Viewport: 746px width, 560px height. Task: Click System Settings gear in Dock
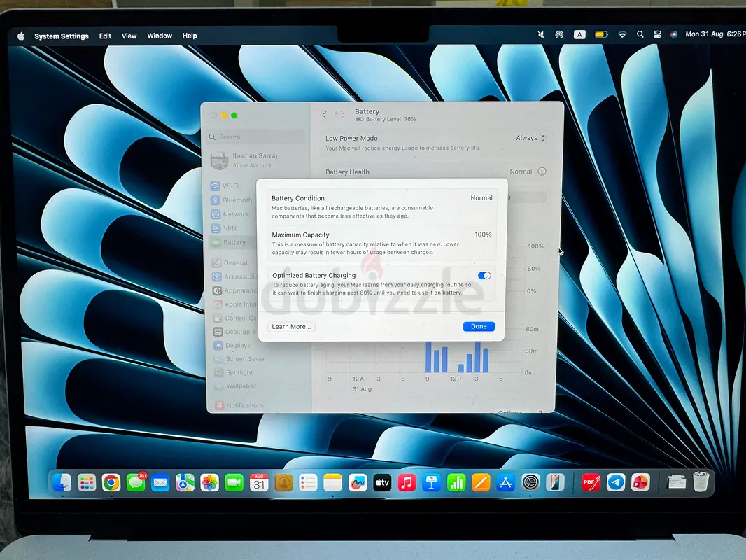530,483
